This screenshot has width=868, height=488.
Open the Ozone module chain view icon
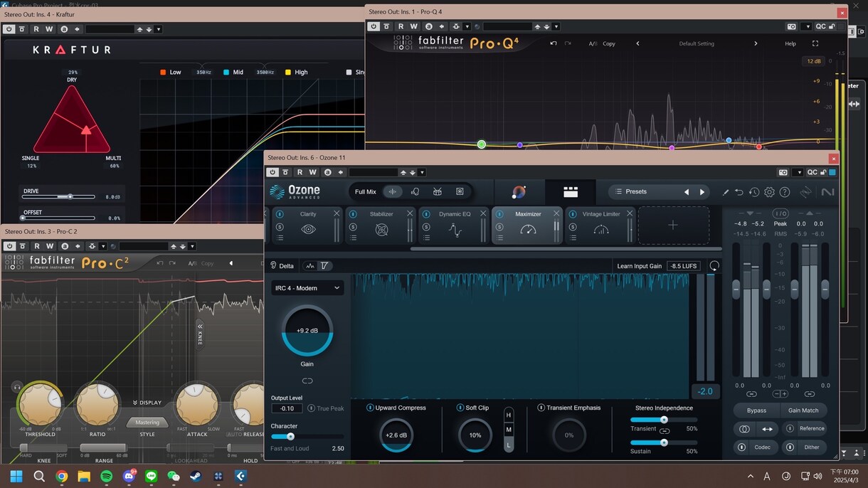(571, 192)
